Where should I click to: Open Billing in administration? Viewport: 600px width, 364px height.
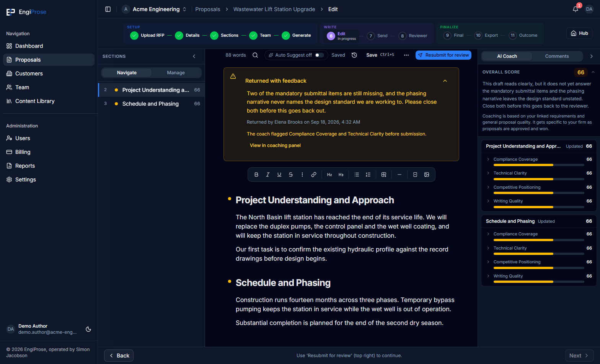[x=49, y=152]
